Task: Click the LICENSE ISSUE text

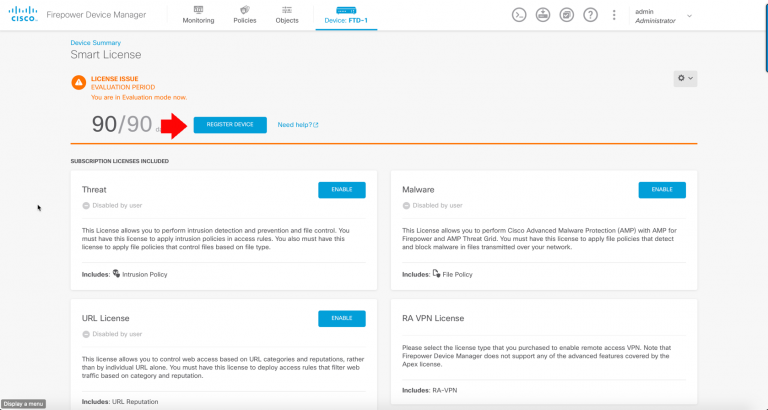Action: [x=115, y=78]
